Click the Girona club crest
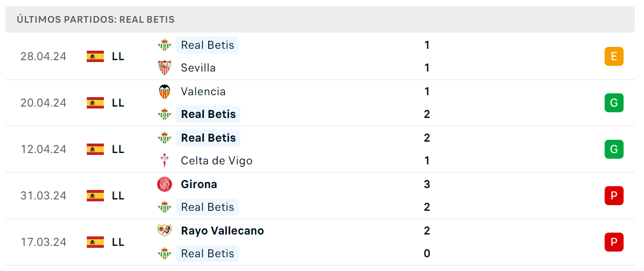Image resolution: width=644 pixels, height=271 pixels. pos(165,184)
